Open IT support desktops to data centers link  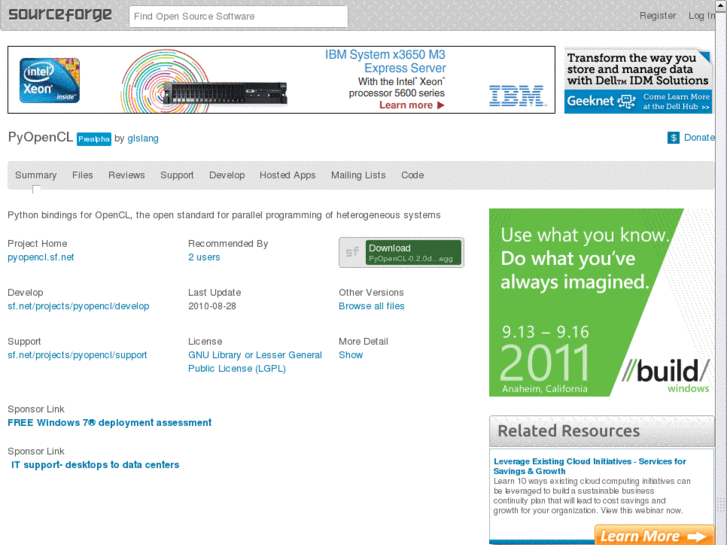pos(95,465)
